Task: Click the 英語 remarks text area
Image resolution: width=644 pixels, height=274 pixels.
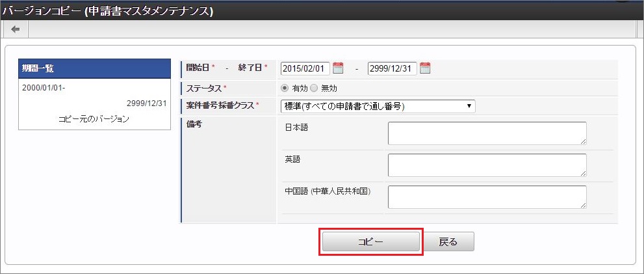Action: point(487,165)
